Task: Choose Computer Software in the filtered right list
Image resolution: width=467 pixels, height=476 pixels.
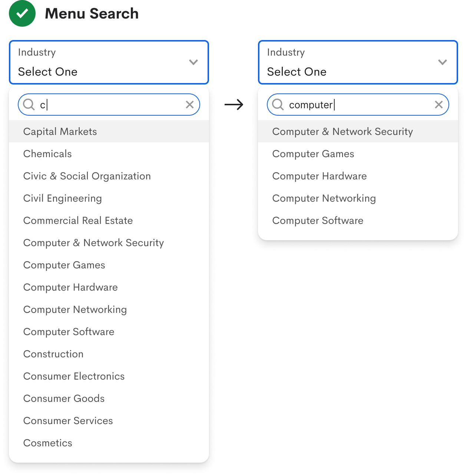Action: (318, 221)
